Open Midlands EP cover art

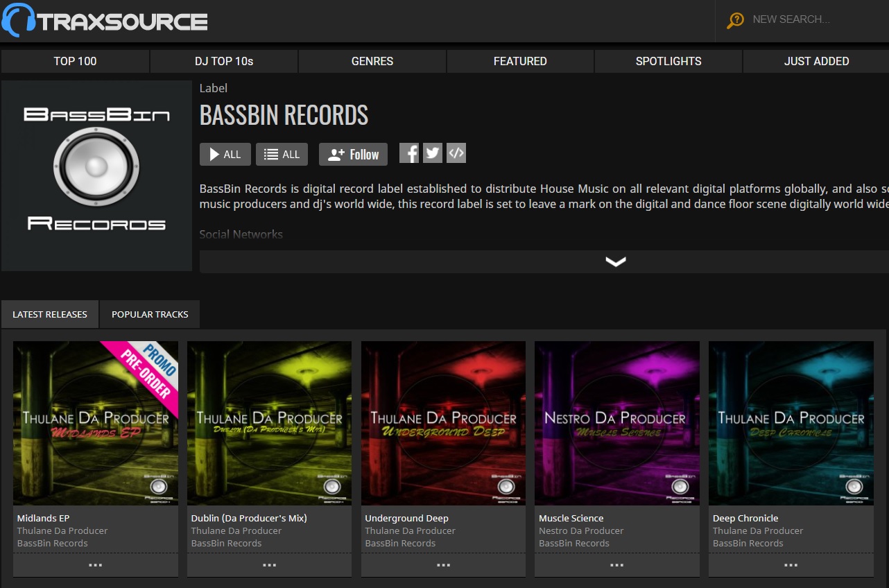96,423
